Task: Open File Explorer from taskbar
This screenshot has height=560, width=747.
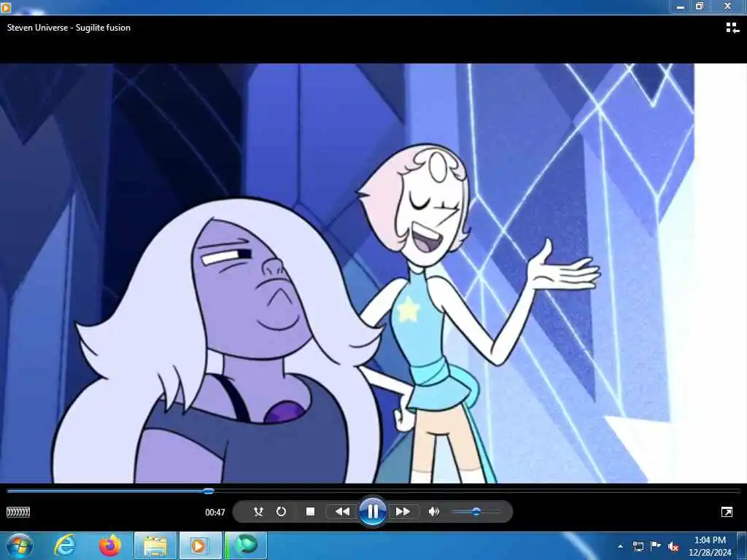Action: 155,545
